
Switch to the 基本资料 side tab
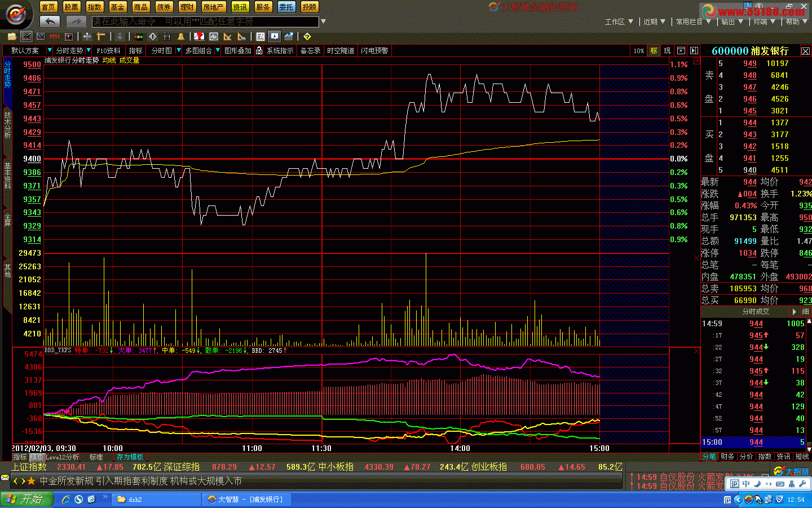7,176
